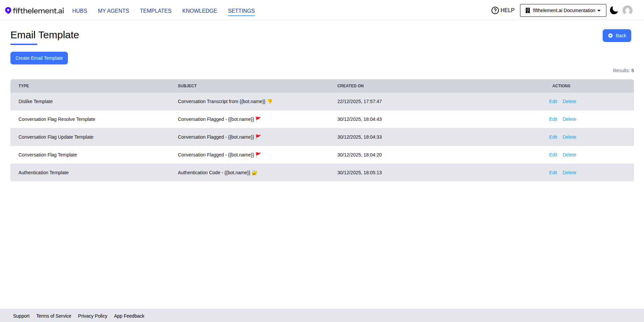Go to the Hubs menu
Image resolution: width=644 pixels, height=322 pixels.
pos(80,11)
